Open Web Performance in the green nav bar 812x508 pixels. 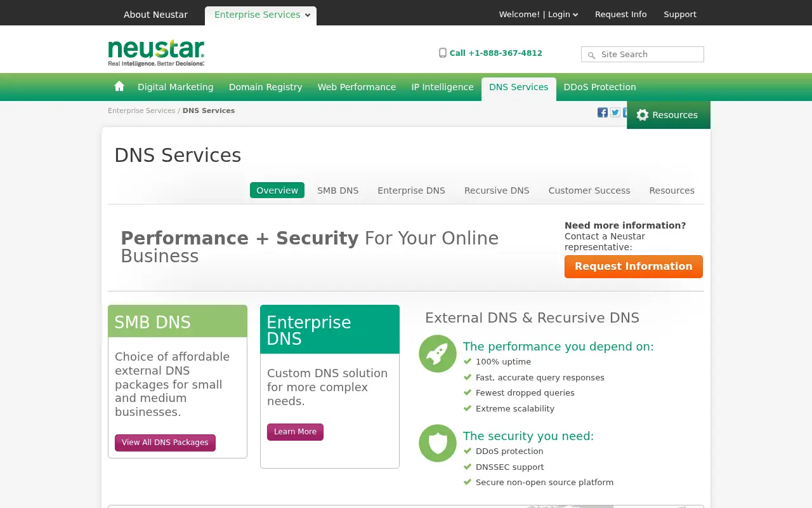click(357, 87)
